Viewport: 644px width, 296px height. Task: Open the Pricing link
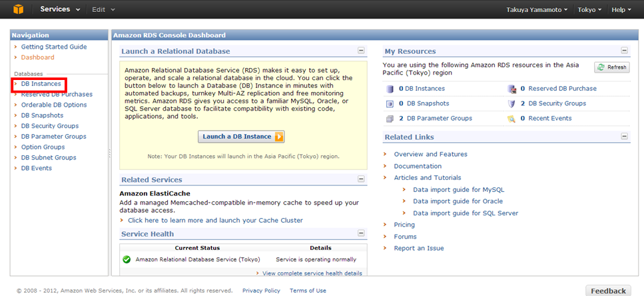point(404,225)
